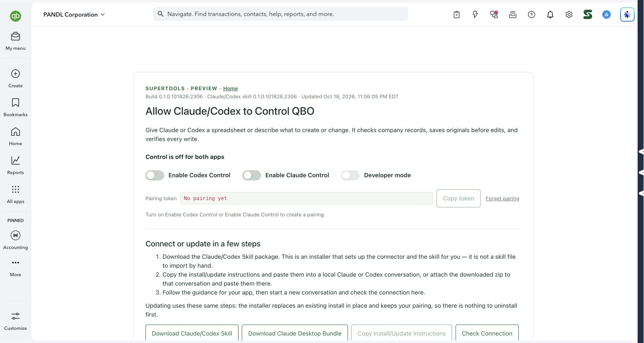Click the Forget pairing link

click(x=502, y=198)
